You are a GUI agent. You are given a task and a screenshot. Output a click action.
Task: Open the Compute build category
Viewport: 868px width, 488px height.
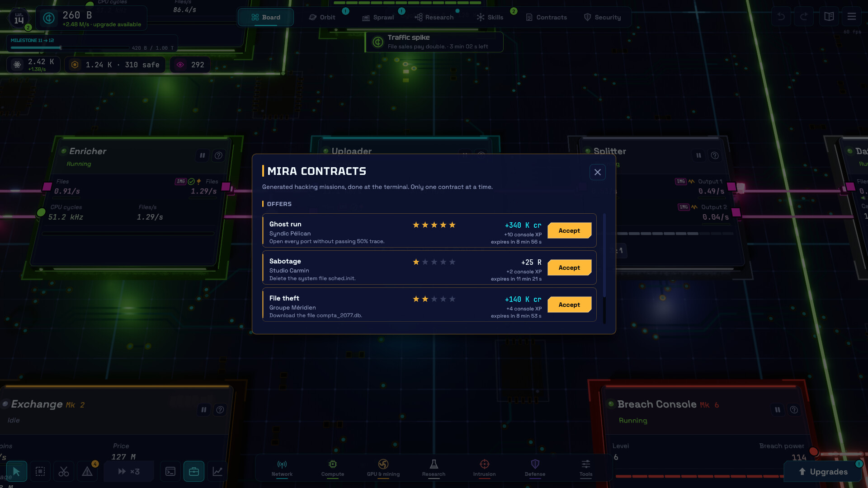click(x=333, y=468)
